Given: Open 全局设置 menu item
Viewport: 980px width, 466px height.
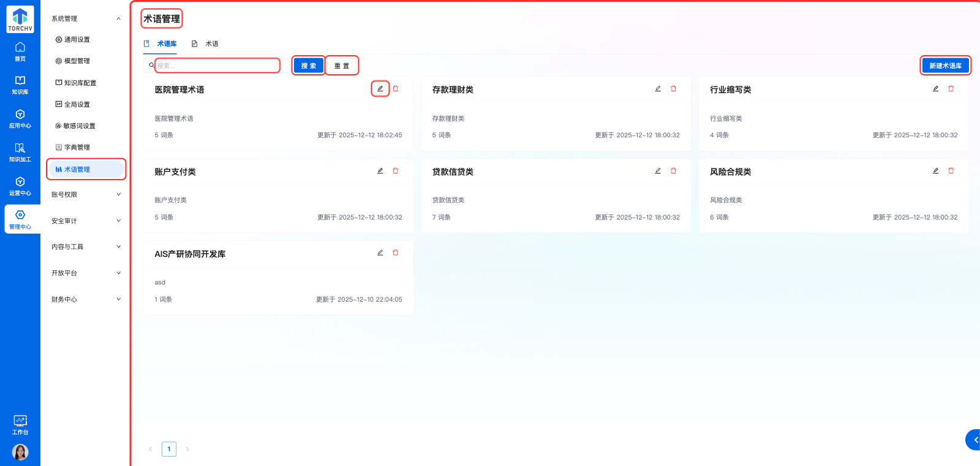Looking at the screenshot, I should click(x=86, y=104).
